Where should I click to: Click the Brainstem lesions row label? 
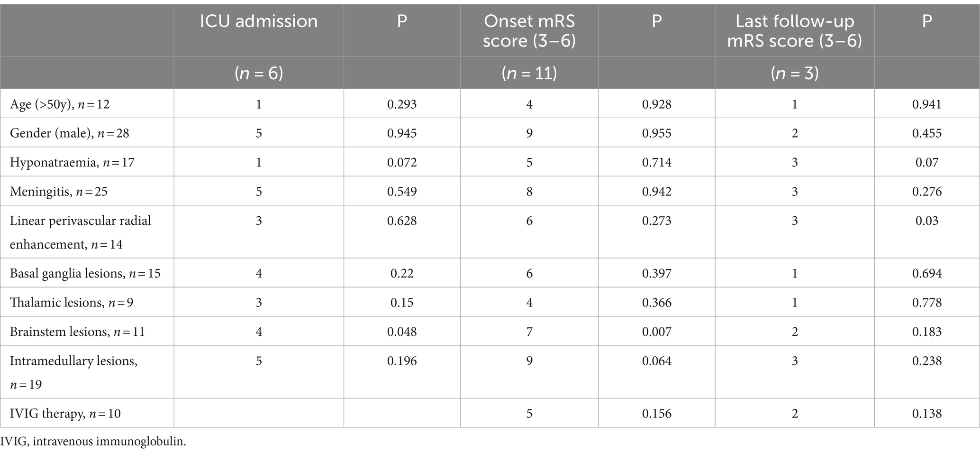point(77,332)
